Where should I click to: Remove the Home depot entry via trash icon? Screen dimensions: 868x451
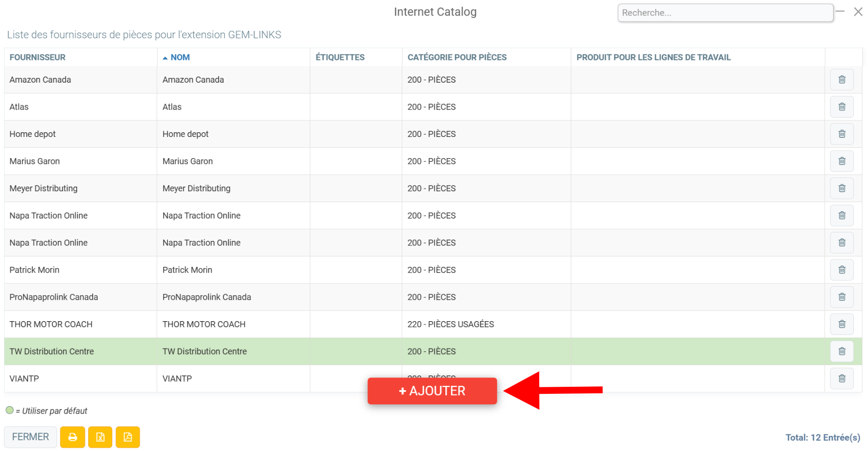pos(842,134)
